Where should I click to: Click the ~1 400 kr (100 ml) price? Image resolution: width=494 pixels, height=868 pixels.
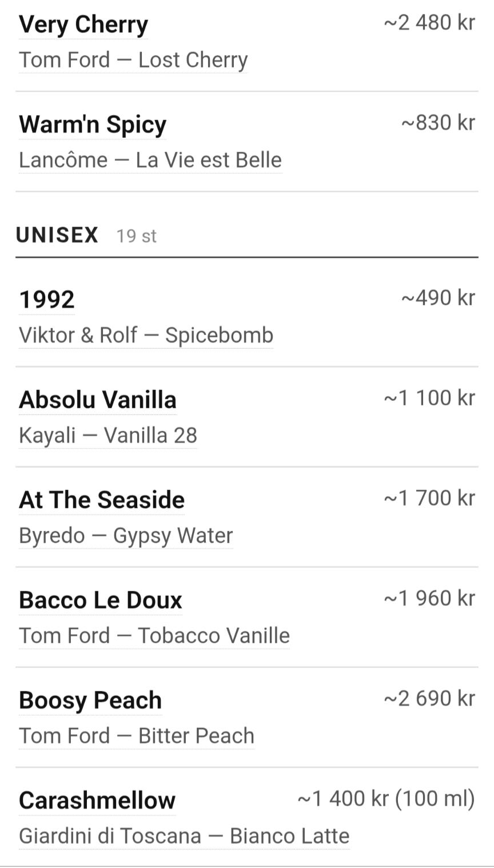(387, 799)
